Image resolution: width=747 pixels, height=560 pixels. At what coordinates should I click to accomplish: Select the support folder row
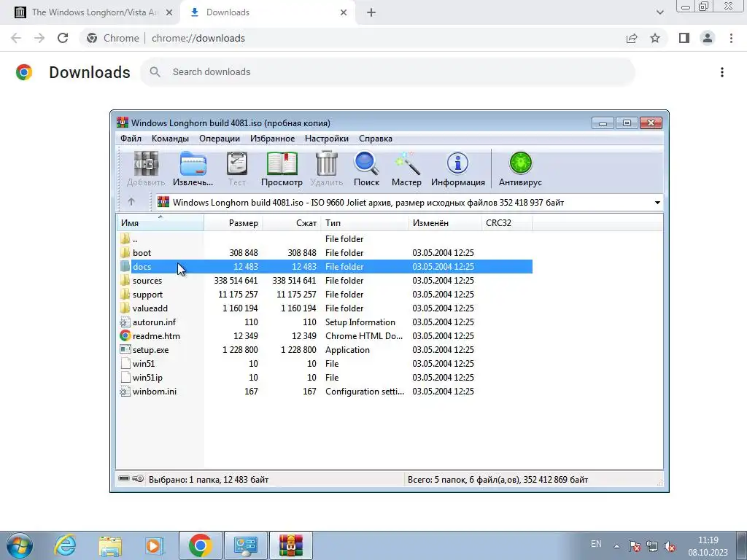pyautogui.click(x=325, y=295)
